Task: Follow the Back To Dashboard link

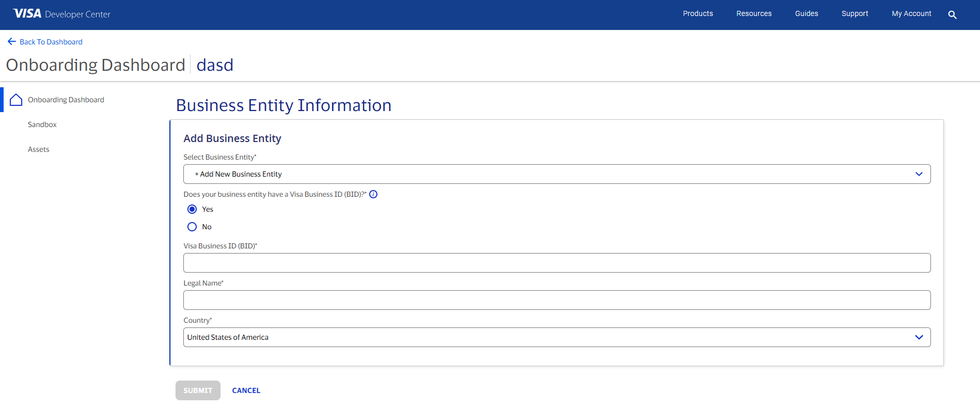Action: 51,42
